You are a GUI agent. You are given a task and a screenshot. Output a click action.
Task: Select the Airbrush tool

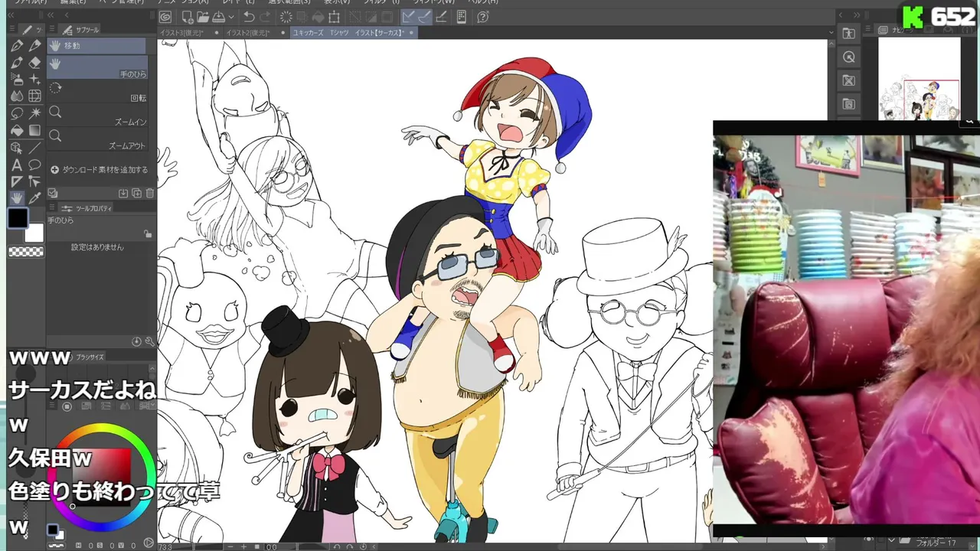coord(16,80)
